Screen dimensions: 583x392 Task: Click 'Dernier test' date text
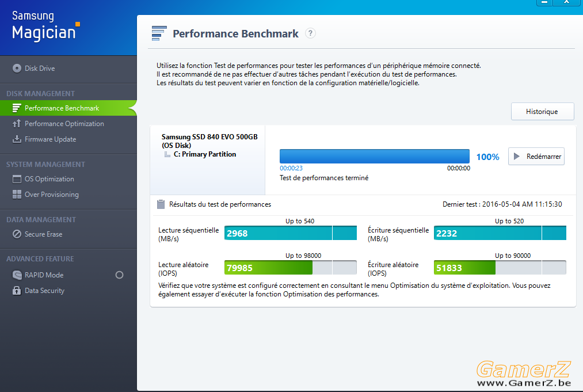[x=502, y=204]
